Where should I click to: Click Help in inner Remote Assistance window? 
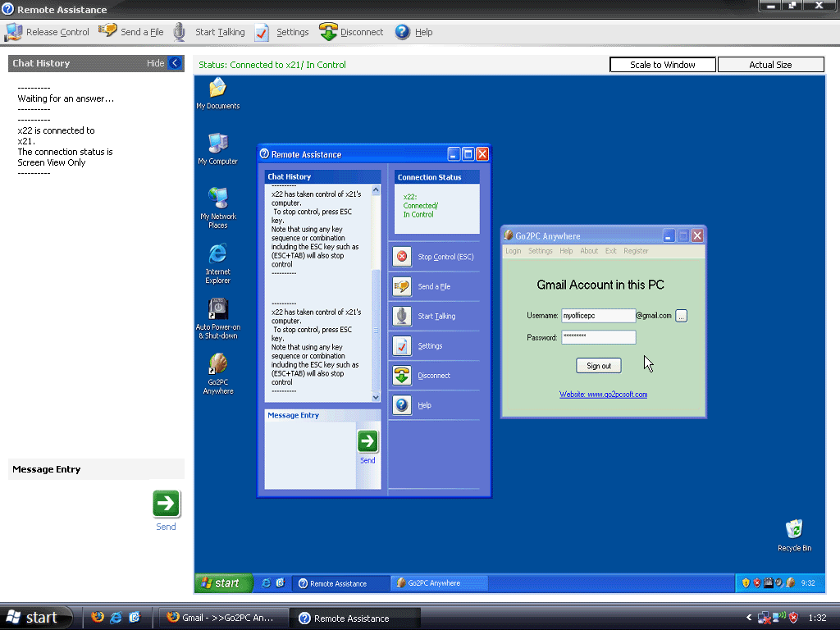click(412, 405)
